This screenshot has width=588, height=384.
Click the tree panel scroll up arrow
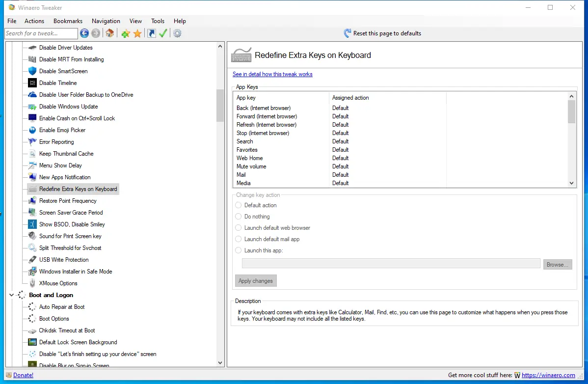pos(220,46)
